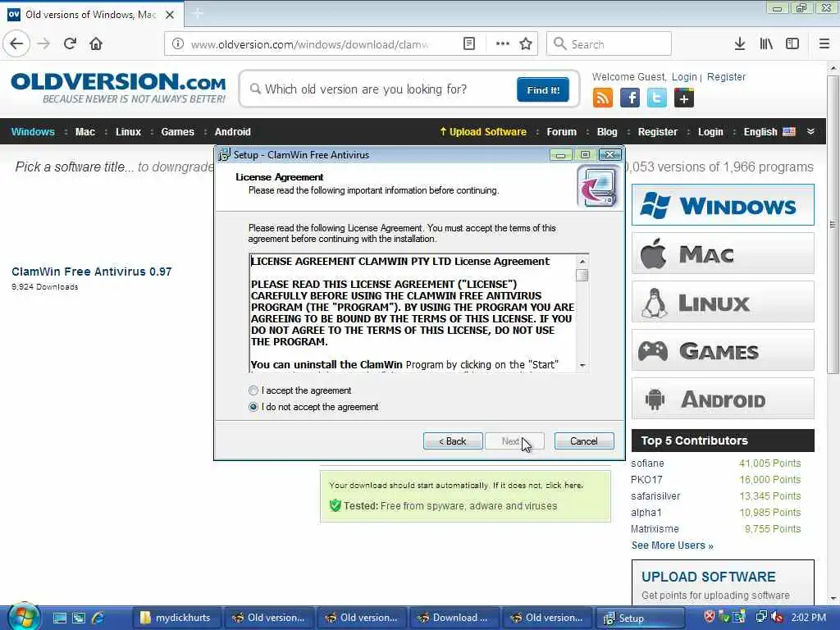Image resolution: width=840 pixels, height=630 pixels.
Task: Open the orange RSS feed icon
Action: [x=603, y=98]
